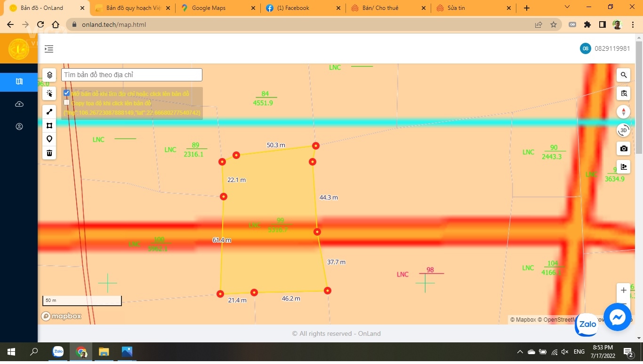
Task: Enable 'Copy tọa độ khi click' checkbox
Action: pos(67,102)
